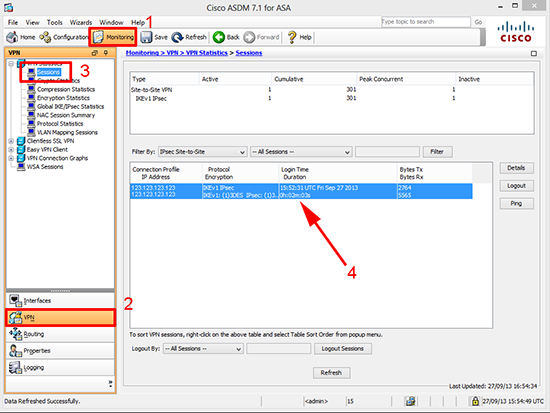Select the 123.123.123.123 session row
550x413 pixels.
point(301,191)
